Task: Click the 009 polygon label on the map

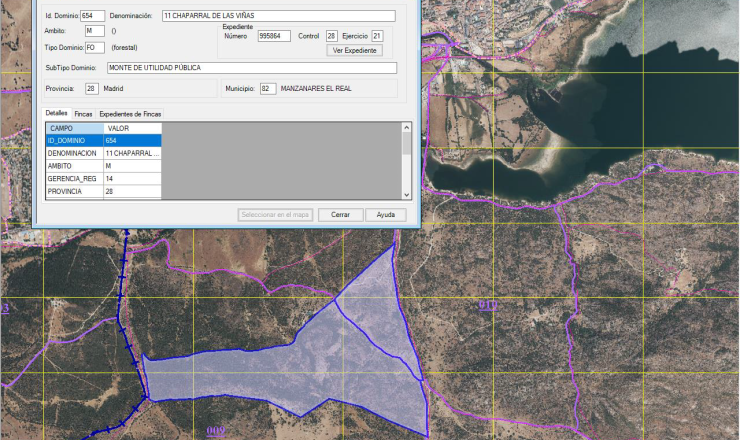Action: pyautogui.click(x=216, y=431)
